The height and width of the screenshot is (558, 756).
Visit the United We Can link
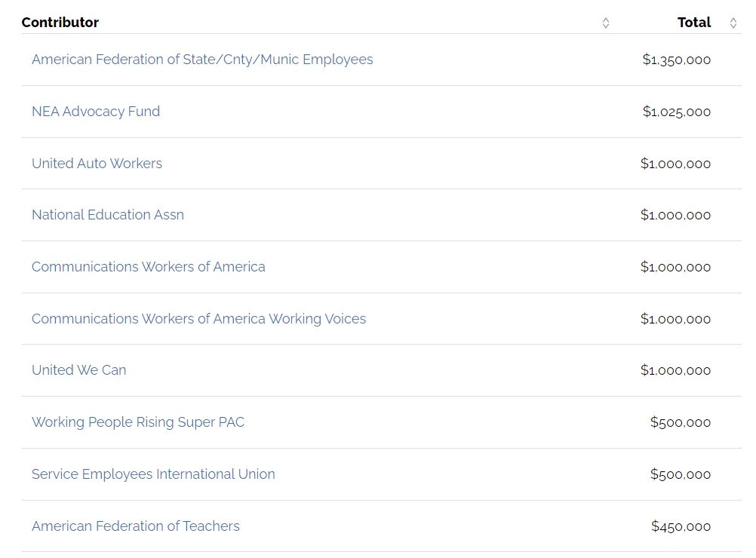(x=79, y=370)
